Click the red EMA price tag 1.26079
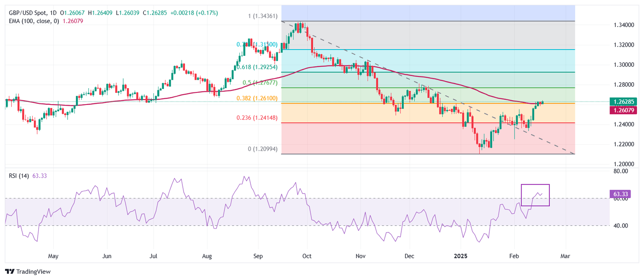This screenshot has width=644, height=280. pyautogui.click(x=624, y=110)
